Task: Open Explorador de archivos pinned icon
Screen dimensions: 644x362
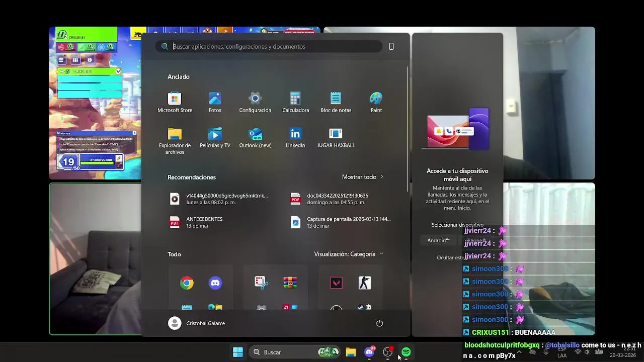Action: [175, 141]
